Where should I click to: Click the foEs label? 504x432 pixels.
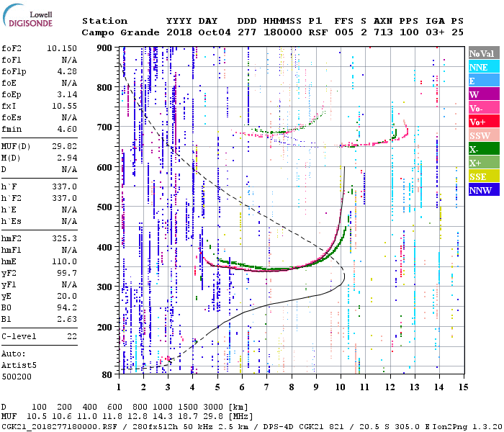tap(12, 117)
